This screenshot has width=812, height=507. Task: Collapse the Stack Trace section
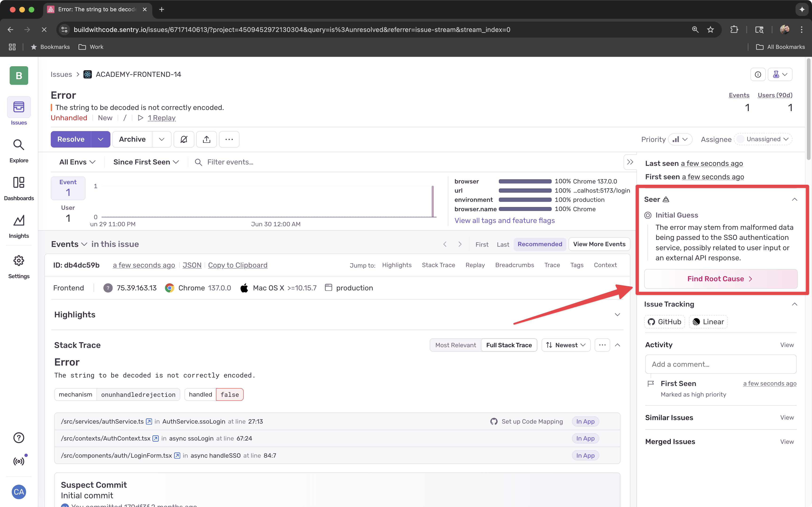[617, 345]
